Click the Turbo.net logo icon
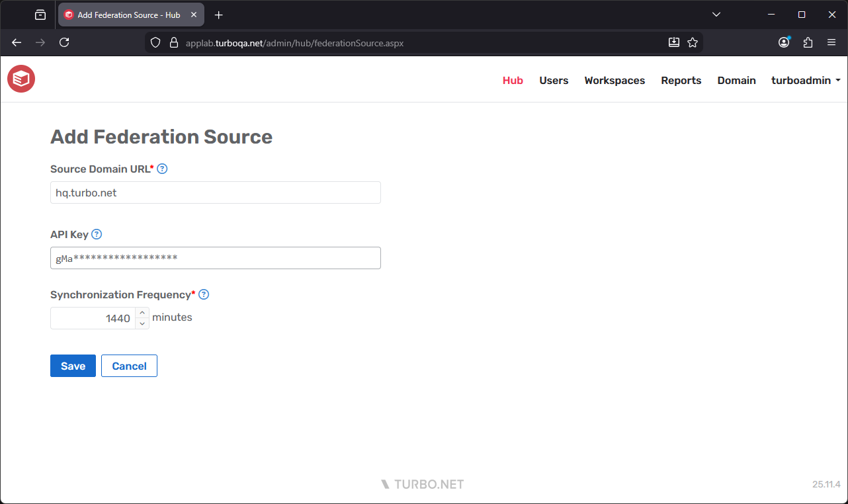 (21, 79)
